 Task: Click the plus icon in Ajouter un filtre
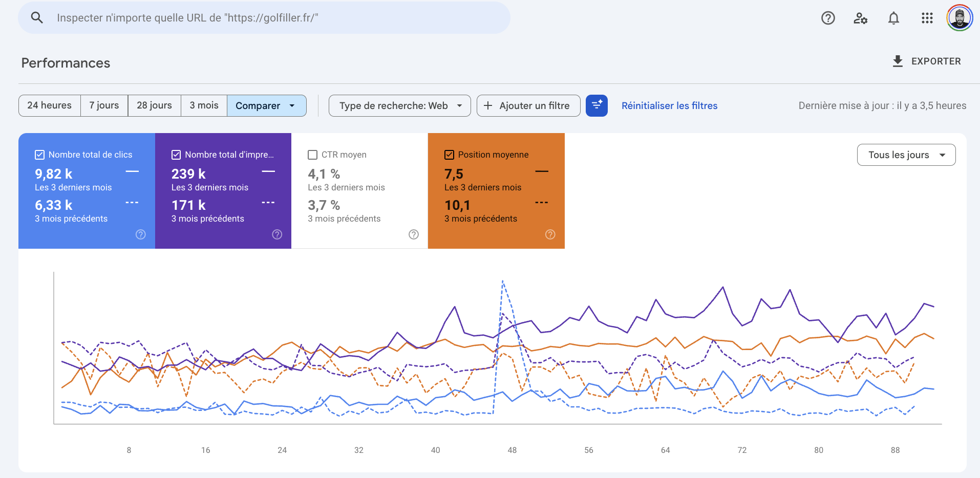pyautogui.click(x=488, y=105)
